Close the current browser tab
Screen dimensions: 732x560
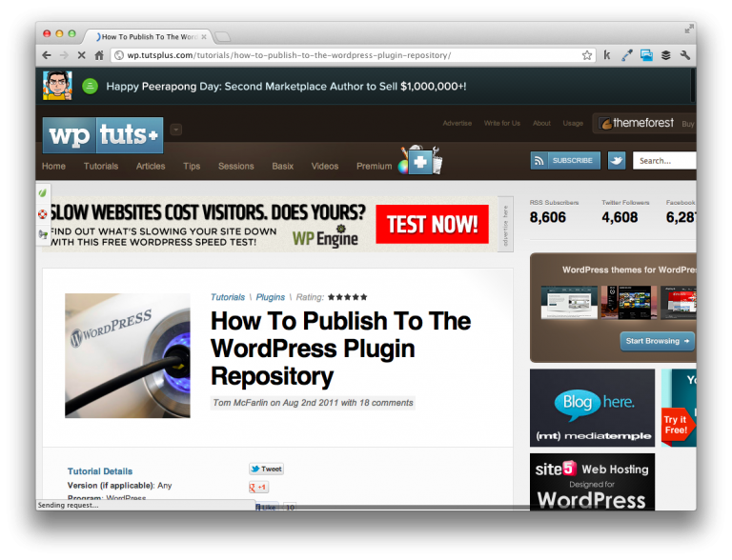click(x=204, y=36)
